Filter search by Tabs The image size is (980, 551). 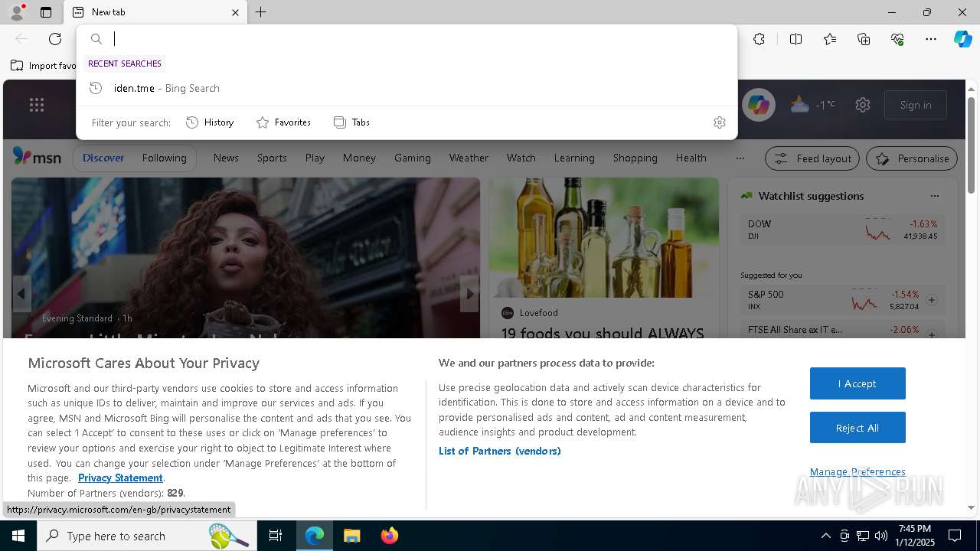(x=351, y=122)
